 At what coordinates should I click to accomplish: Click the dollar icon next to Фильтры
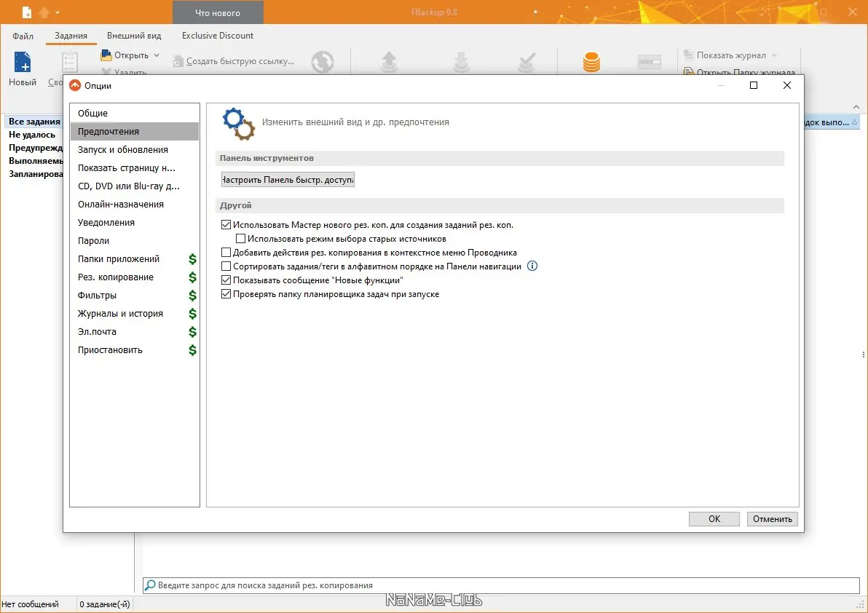click(192, 296)
